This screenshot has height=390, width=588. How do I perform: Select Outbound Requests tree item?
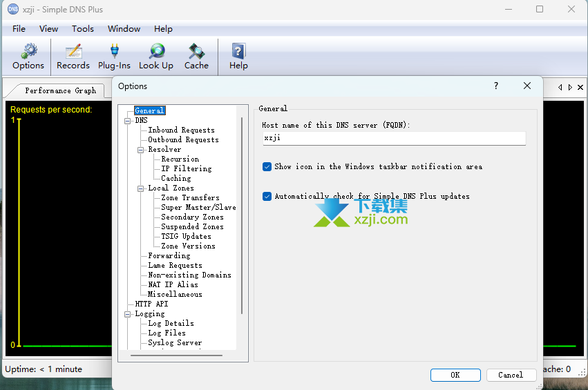click(x=183, y=139)
